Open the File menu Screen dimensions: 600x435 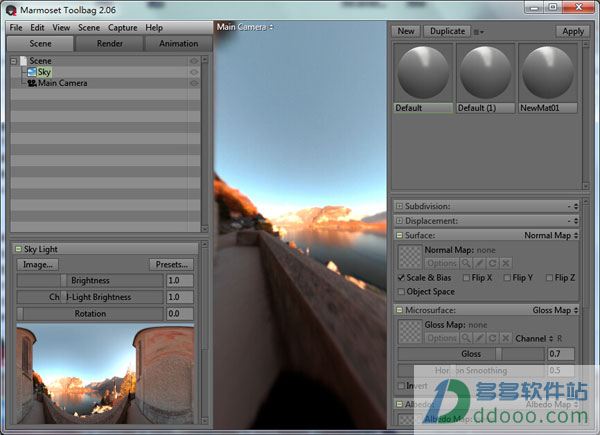[x=16, y=28]
